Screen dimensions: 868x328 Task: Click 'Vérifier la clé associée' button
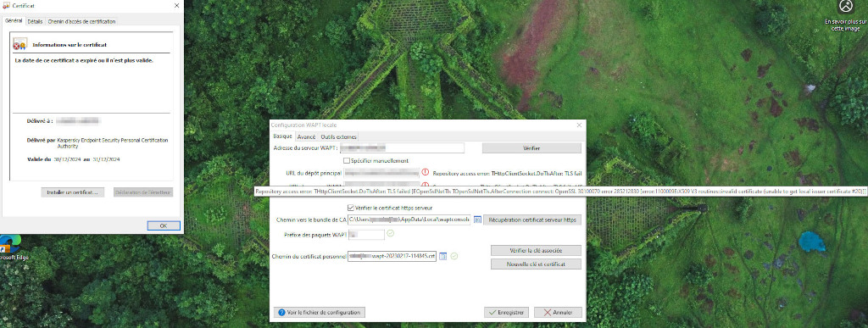[x=536, y=251]
